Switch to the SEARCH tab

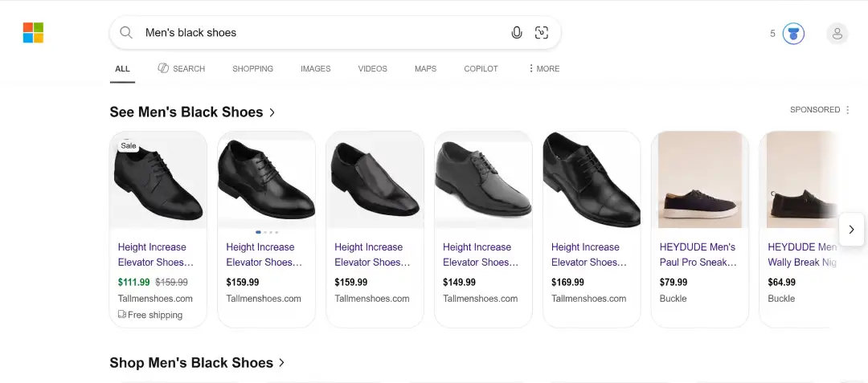point(182,68)
